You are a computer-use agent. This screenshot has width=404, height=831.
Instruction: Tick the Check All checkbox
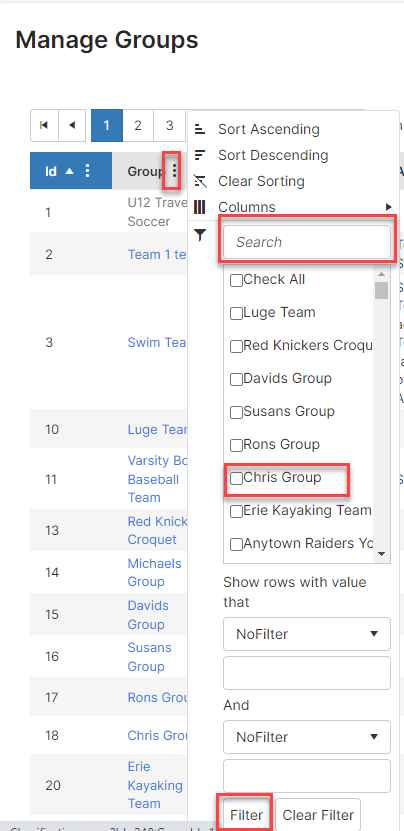tap(236, 281)
